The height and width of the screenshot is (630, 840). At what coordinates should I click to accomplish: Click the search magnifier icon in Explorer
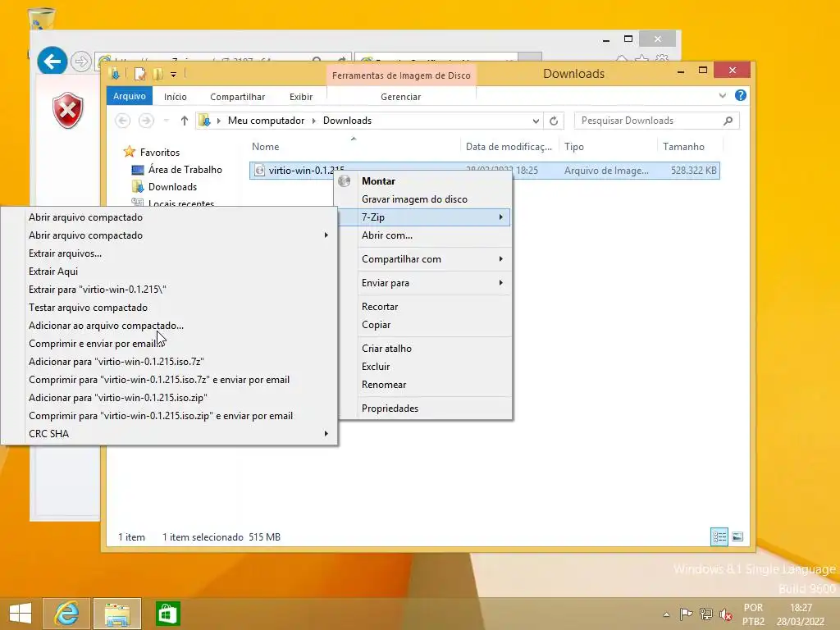(728, 121)
